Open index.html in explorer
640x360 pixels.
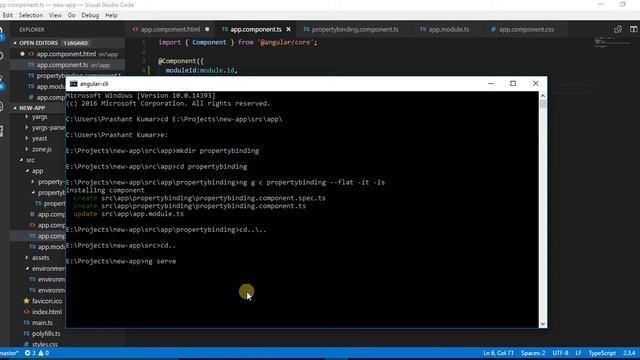coord(47,312)
